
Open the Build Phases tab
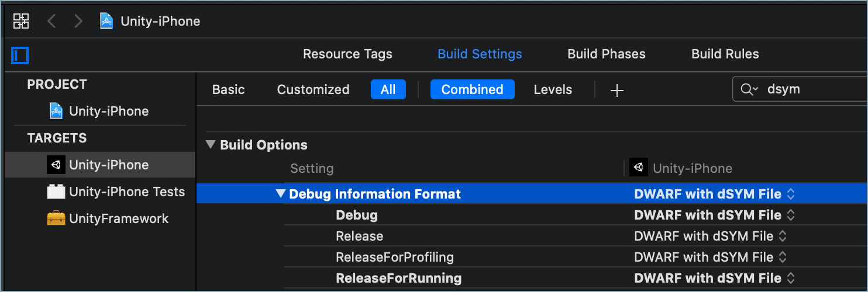(606, 54)
